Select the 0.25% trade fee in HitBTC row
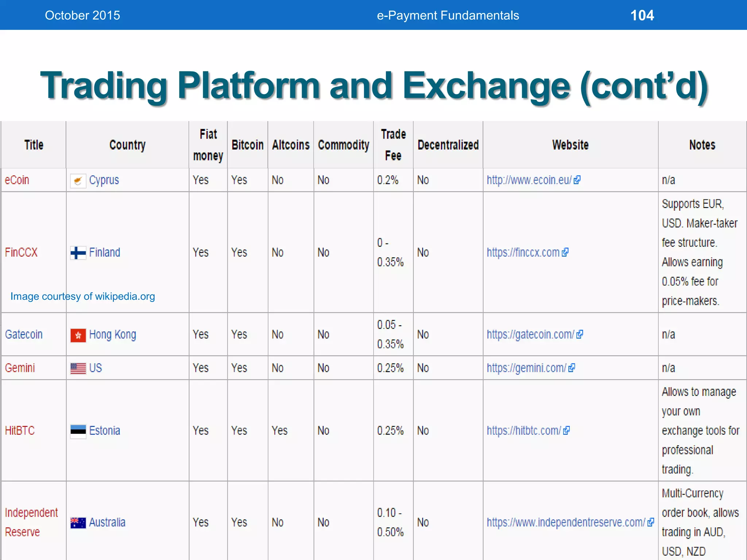 pos(393,431)
